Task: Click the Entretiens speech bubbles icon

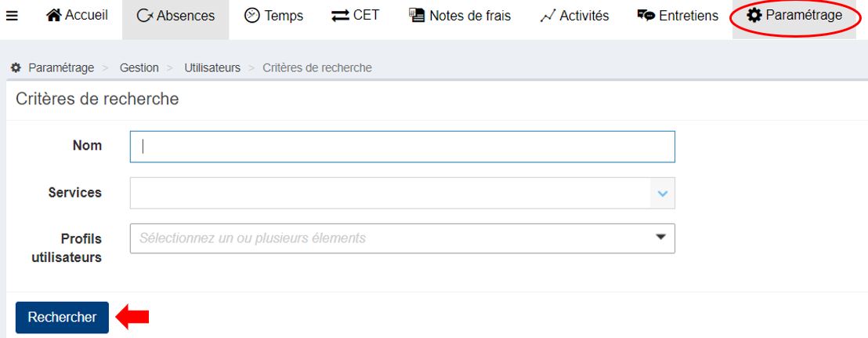Action: pyautogui.click(x=646, y=16)
